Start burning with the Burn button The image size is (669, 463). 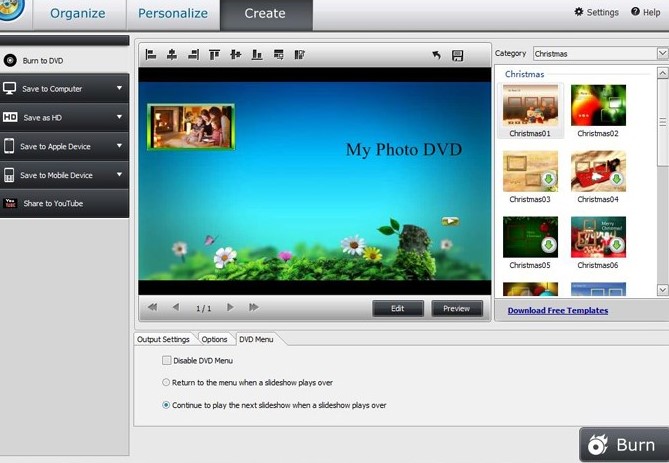coord(624,445)
